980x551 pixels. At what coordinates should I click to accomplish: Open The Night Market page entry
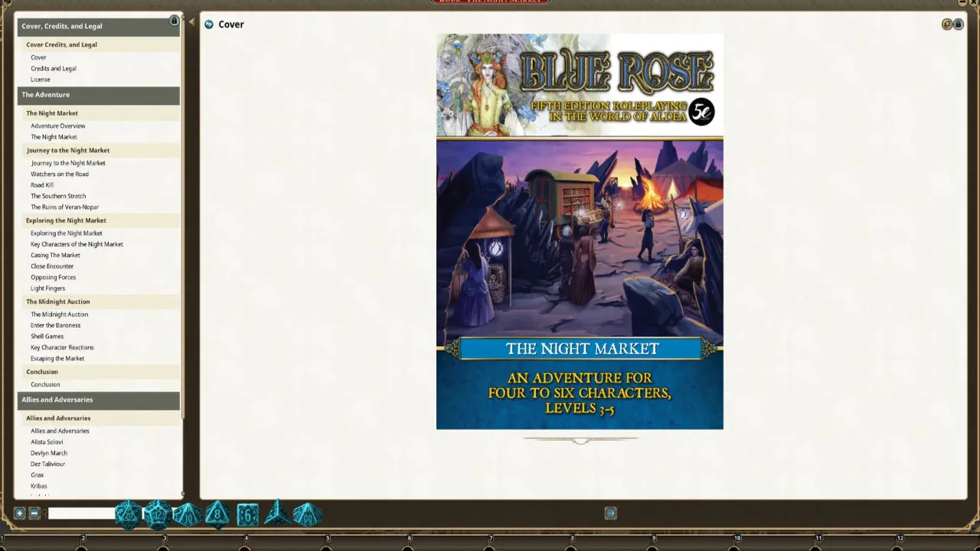(x=54, y=137)
